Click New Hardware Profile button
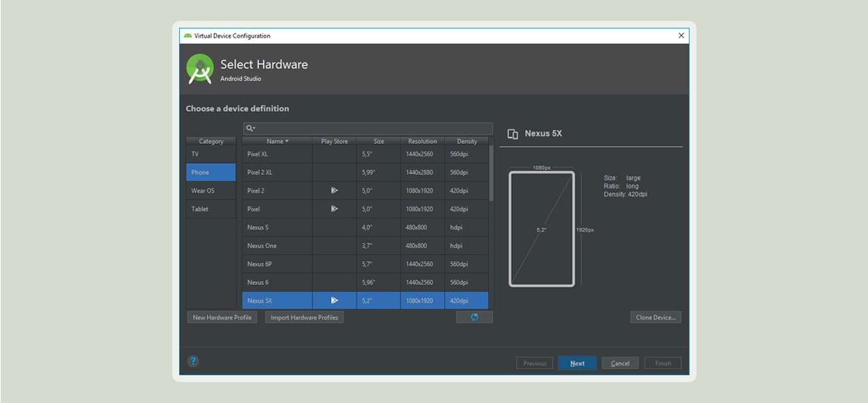 222,318
